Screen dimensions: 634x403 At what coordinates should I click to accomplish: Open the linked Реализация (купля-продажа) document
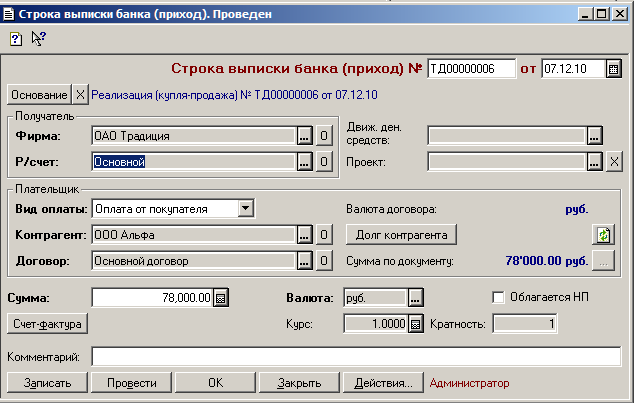(x=235, y=95)
